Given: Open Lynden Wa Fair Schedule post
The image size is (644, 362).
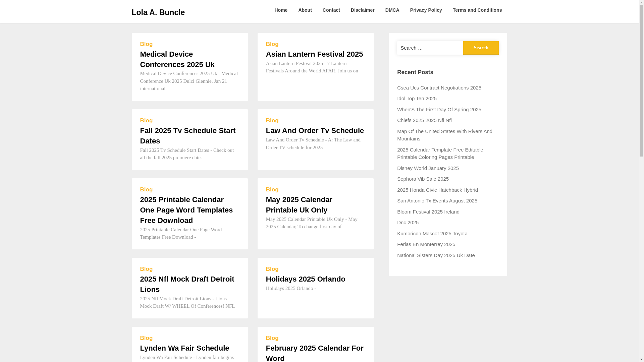Looking at the screenshot, I should [184, 348].
